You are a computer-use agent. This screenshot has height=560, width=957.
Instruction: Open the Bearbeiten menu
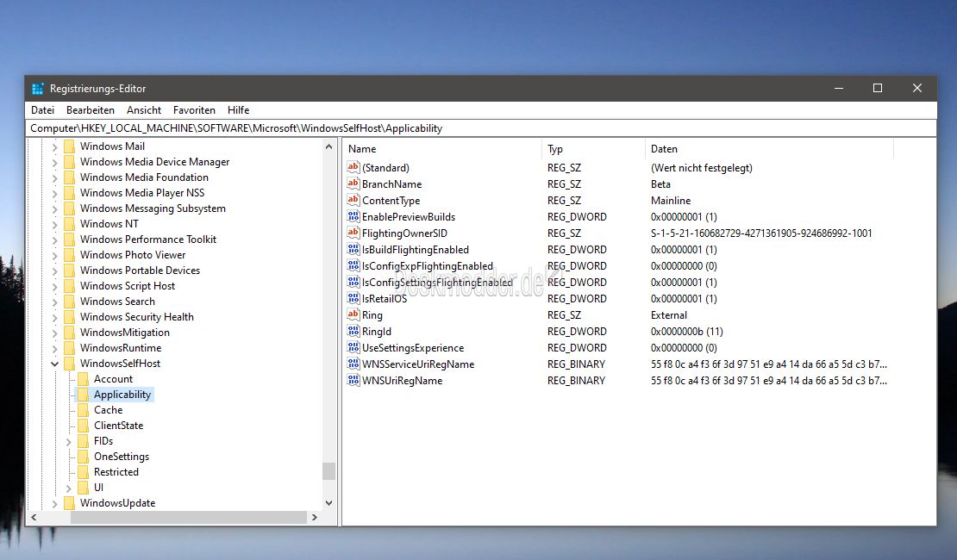point(91,109)
